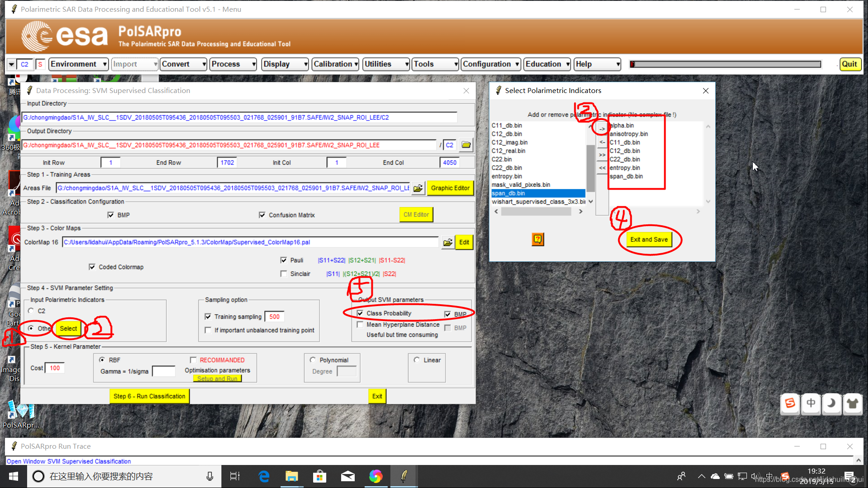The width and height of the screenshot is (868, 488).
Task: Add all indicators with the >> button
Action: pos(602,155)
